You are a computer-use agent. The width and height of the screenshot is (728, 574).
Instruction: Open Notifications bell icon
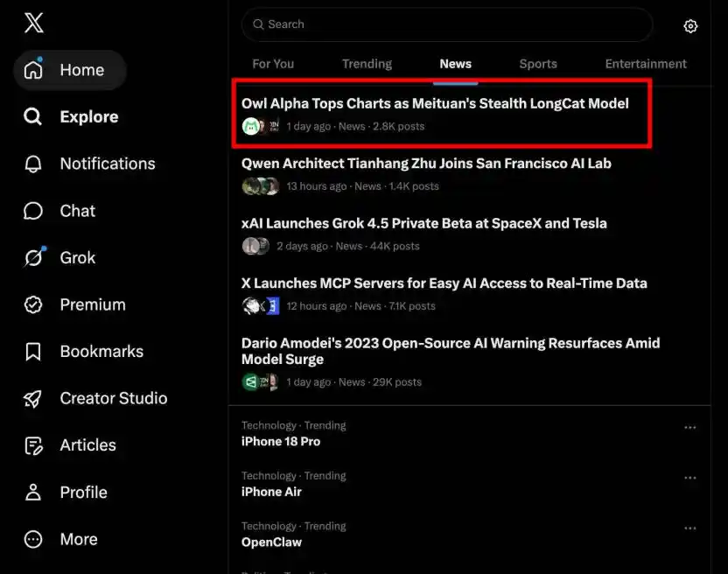point(33,164)
